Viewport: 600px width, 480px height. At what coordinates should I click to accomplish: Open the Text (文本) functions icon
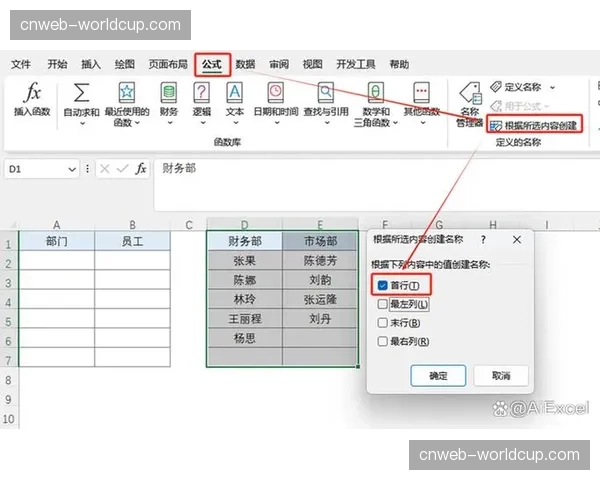235,93
